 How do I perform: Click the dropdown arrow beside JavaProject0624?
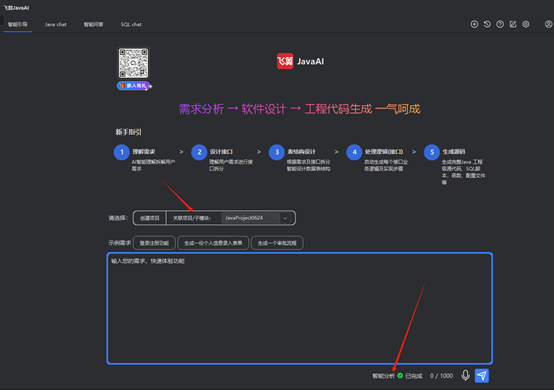pyautogui.click(x=285, y=218)
